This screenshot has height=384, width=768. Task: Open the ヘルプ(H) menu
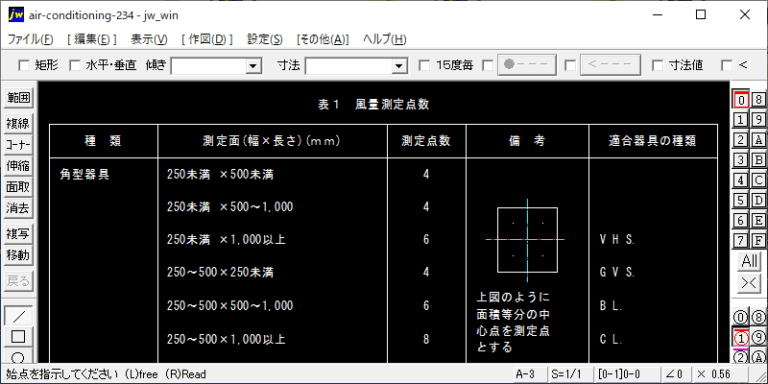(x=384, y=40)
